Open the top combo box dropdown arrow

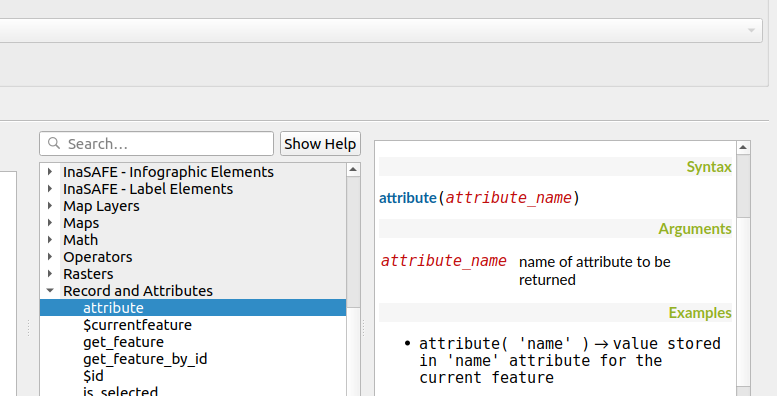(751, 31)
